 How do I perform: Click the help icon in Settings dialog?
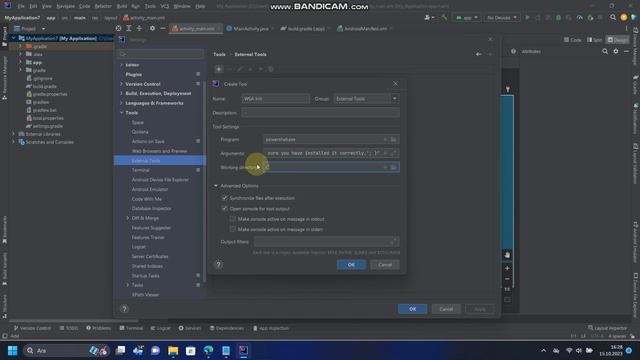point(124,309)
